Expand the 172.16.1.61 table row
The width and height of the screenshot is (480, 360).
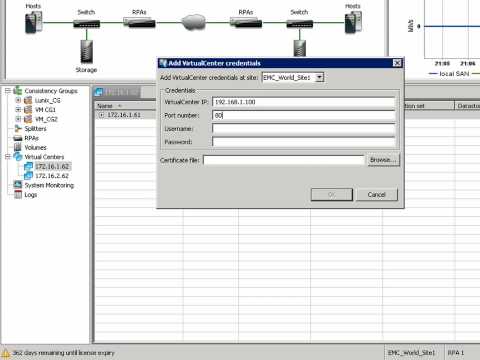tap(102, 115)
